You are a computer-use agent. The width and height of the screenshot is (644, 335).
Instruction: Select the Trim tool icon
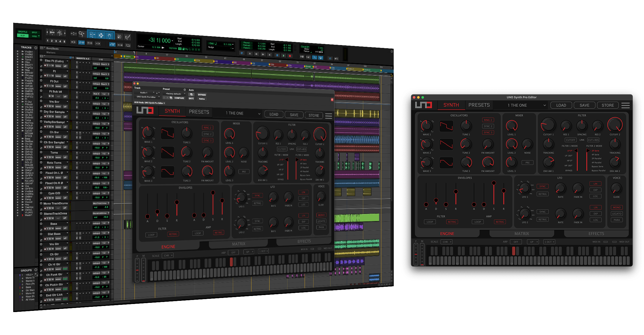92,35
